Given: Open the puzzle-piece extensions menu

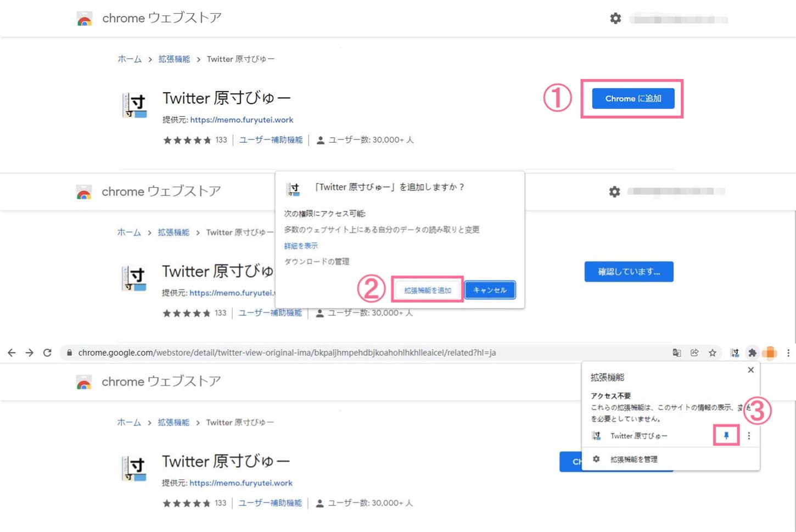Looking at the screenshot, I should (752, 353).
